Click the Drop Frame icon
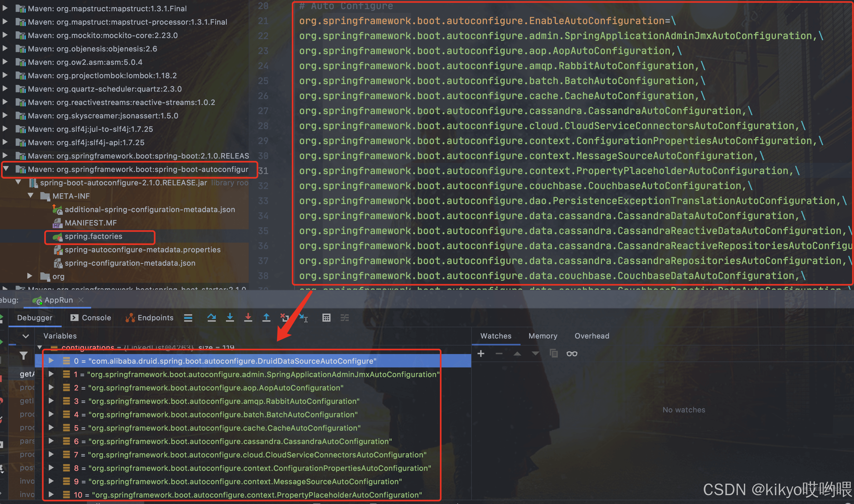 284,318
